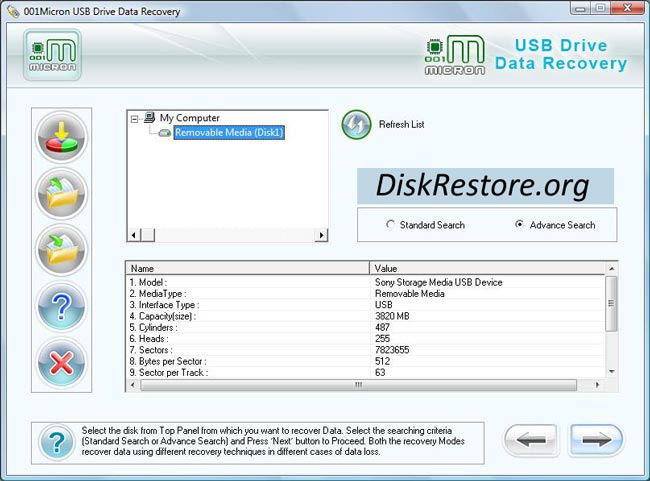The image size is (650, 481).
Task: Click the 001 Micron logo at top left
Action: 52,55
